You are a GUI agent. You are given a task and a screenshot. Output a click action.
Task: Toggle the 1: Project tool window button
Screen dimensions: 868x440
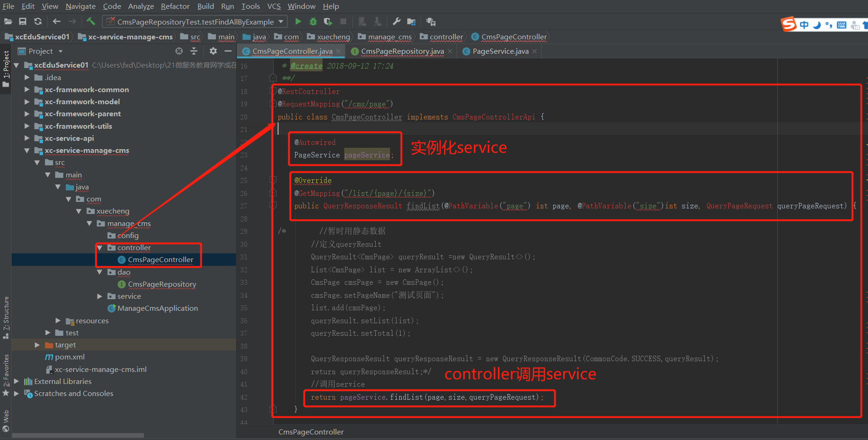point(6,69)
